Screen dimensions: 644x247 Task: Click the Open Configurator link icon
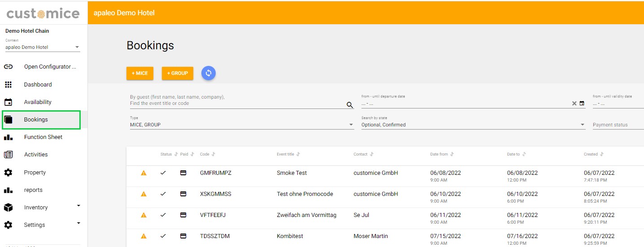click(x=8, y=67)
